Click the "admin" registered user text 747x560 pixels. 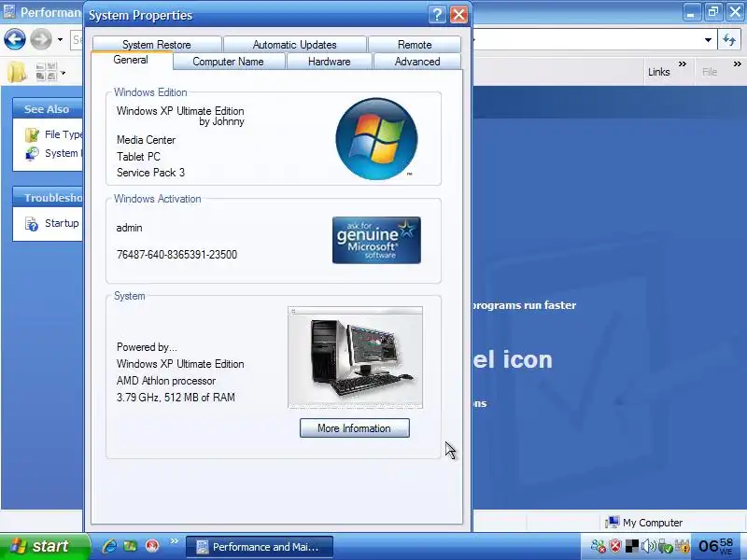point(129,228)
